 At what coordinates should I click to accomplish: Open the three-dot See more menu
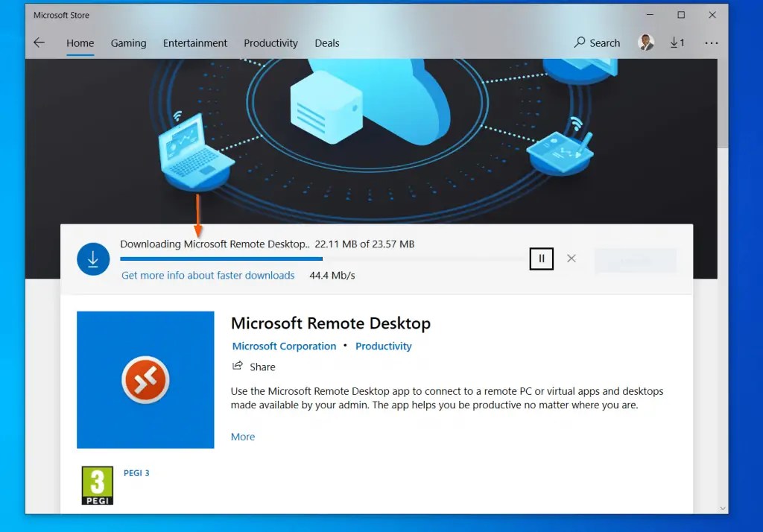click(x=712, y=42)
